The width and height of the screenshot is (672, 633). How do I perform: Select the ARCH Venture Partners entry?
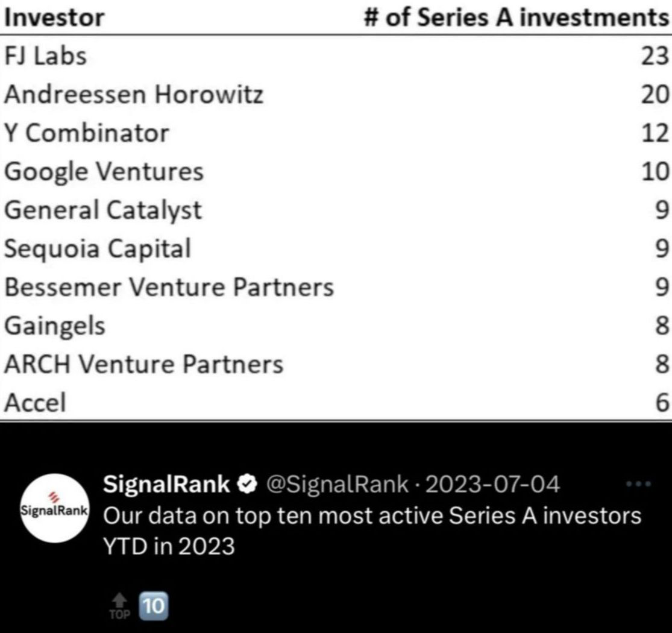[x=143, y=364]
